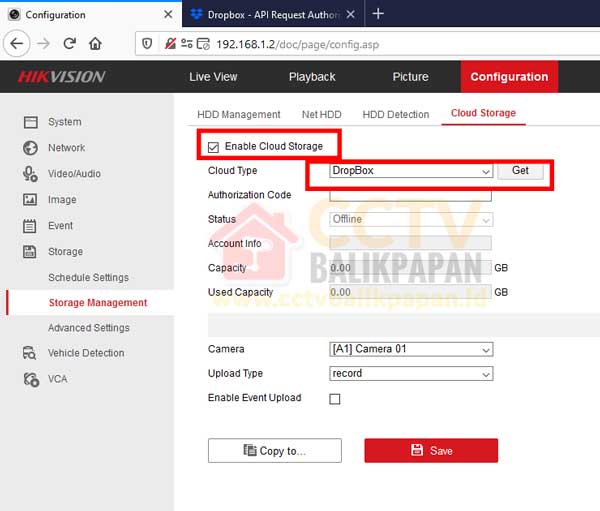Open the Network menu label
This screenshot has width=600, height=511.
(67, 148)
